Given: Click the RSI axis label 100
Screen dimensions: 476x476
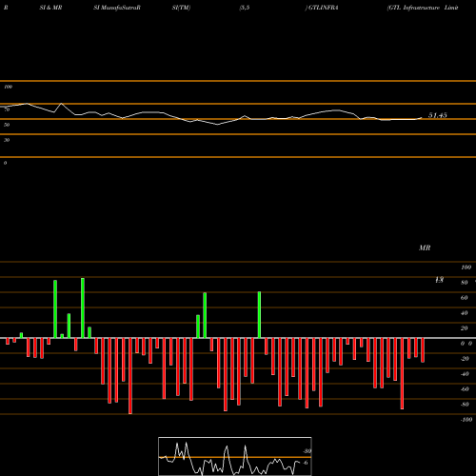Looking at the screenshot, I should point(9,87).
